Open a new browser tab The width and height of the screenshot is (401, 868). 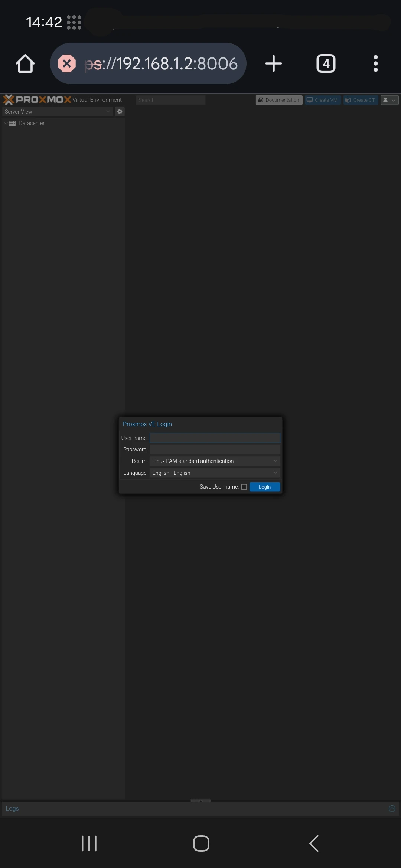coord(274,63)
